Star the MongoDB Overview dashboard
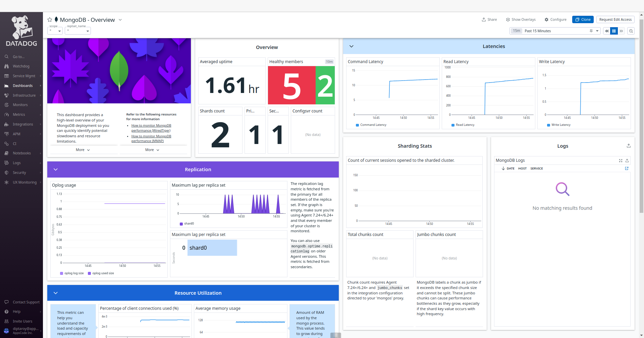The height and width of the screenshot is (338, 644). tap(49, 19)
